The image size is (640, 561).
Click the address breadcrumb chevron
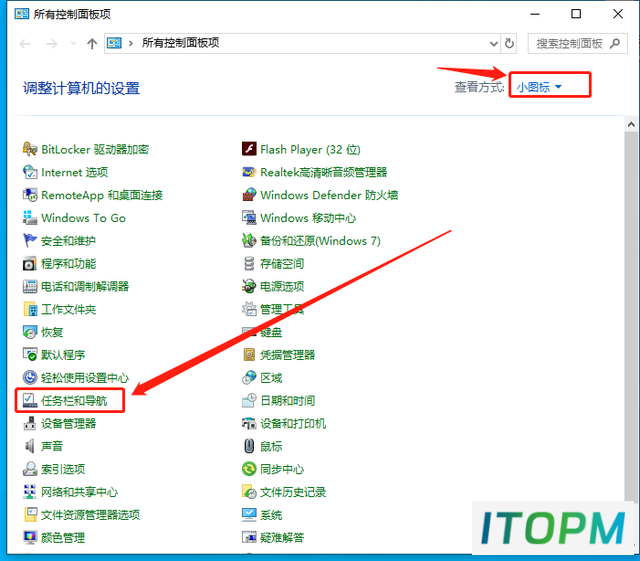pyautogui.click(x=131, y=43)
